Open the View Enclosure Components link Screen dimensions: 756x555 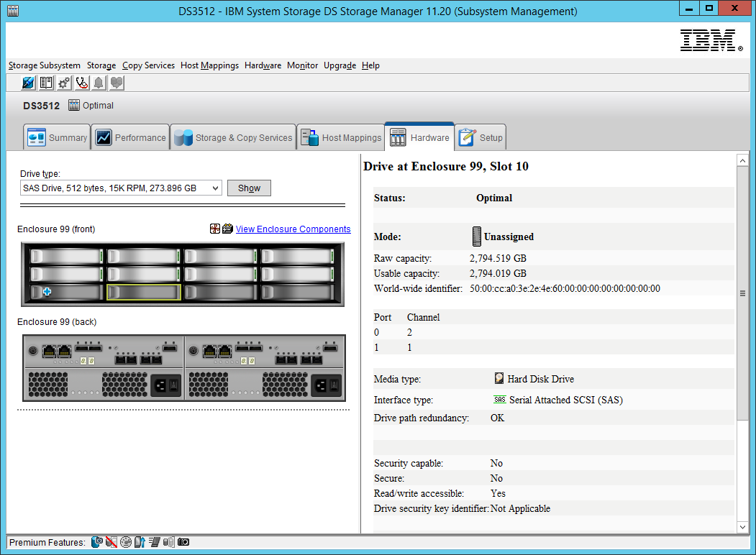click(x=292, y=229)
